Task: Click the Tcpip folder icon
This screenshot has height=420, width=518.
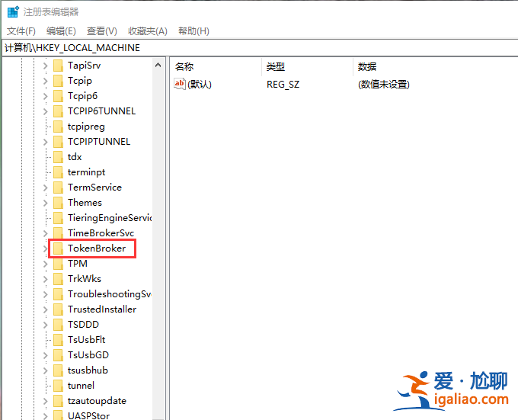Action: point(58,81)
